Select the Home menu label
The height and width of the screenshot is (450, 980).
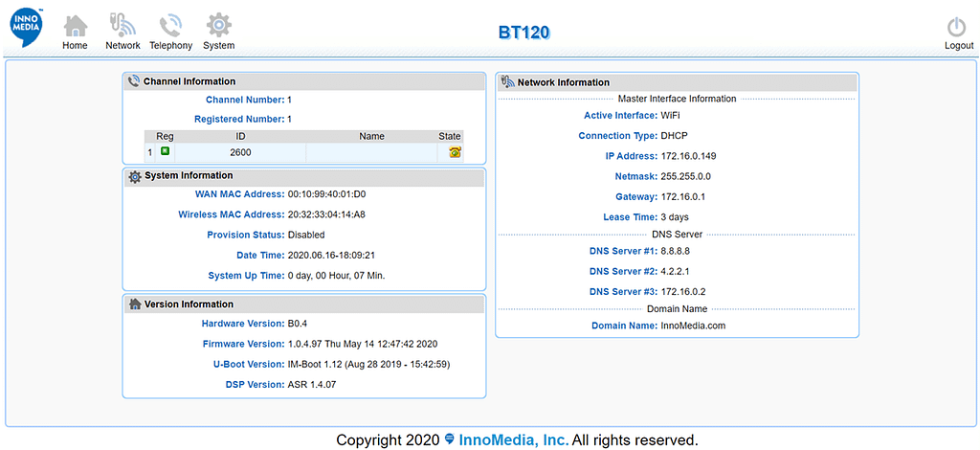(75, 46)
